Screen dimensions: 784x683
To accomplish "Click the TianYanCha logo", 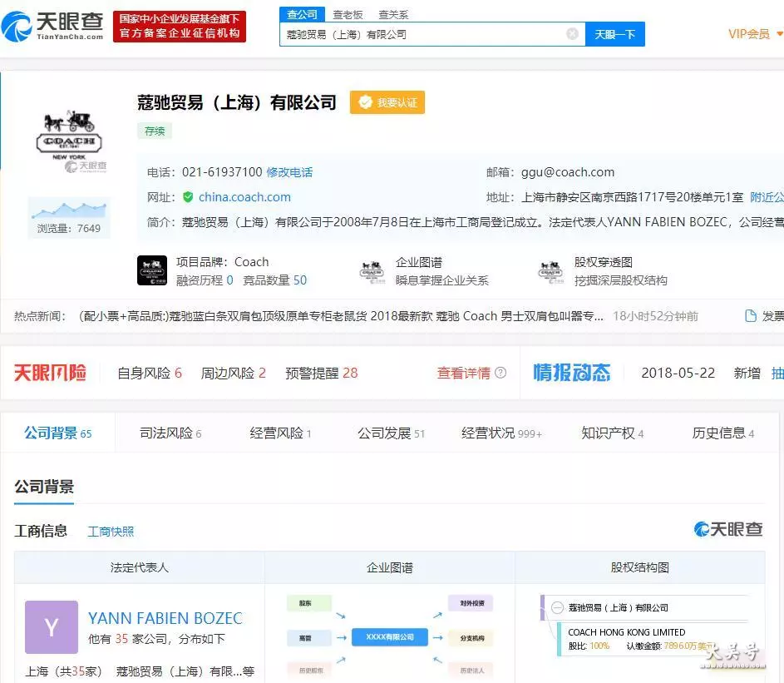I will [52, 26].
